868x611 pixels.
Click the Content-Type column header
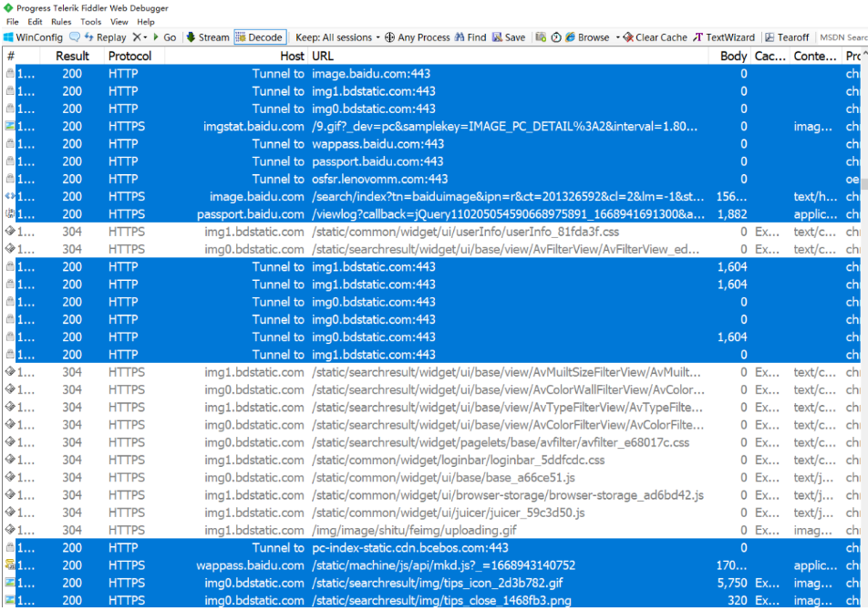click(815, 56)
